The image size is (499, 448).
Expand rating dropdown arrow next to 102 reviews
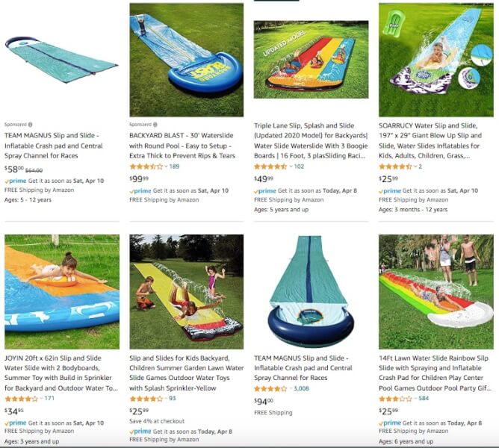tap(291, 167)
